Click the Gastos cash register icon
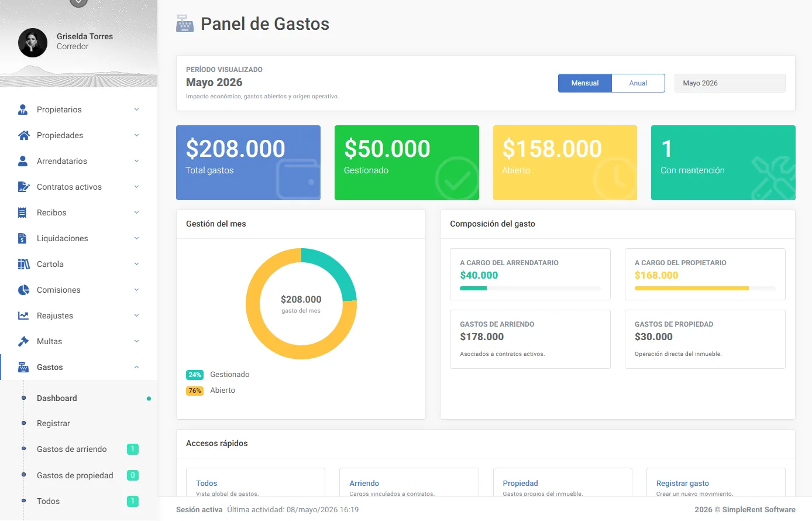The width and height of the screenshot is (812, 521). (x=23, y=367)
